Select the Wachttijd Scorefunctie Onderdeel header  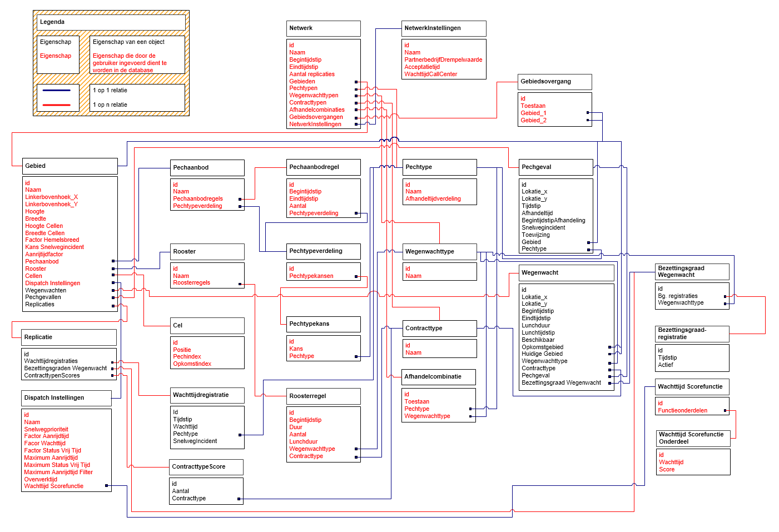(x=693, y=438)
